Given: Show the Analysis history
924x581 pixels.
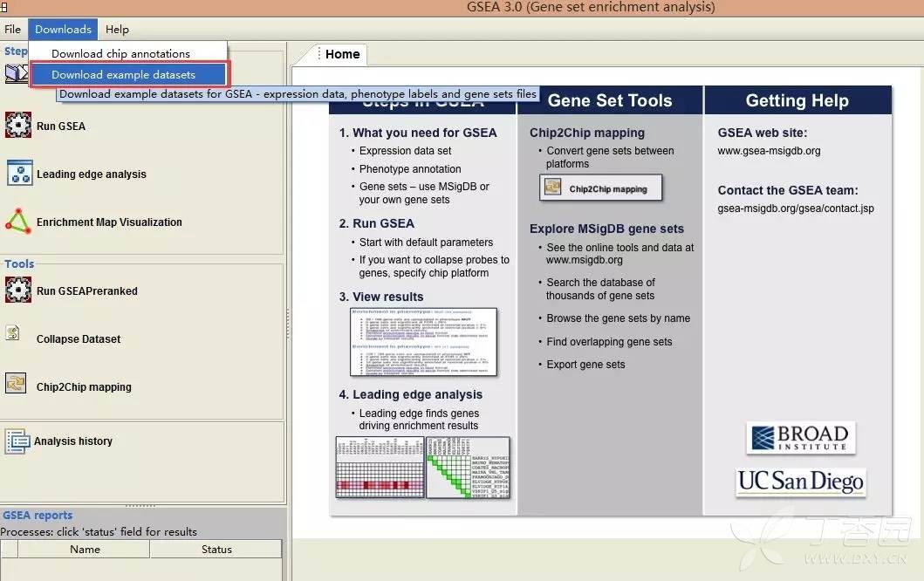Looking at the screenshot, I should (73, 441).
